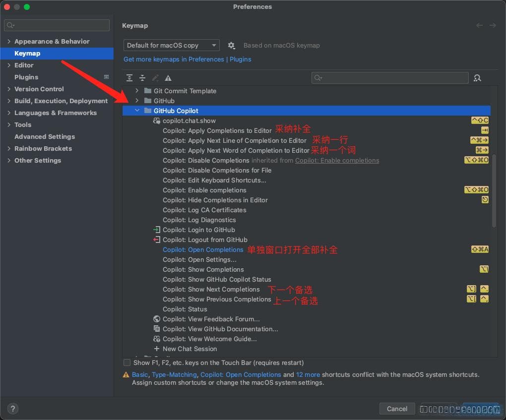Expand the Editor settings section
Screen dimensions: 506x420
click(9, 65)
